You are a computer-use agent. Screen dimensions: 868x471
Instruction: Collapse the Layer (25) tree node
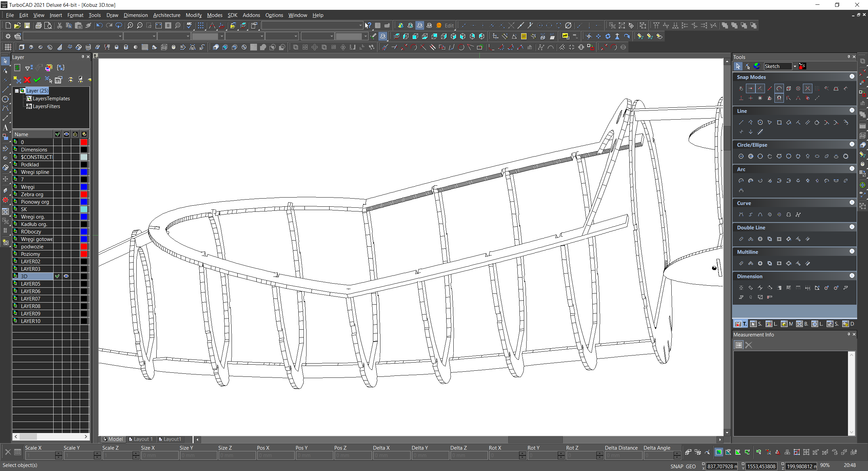click(x=17, y=91)
